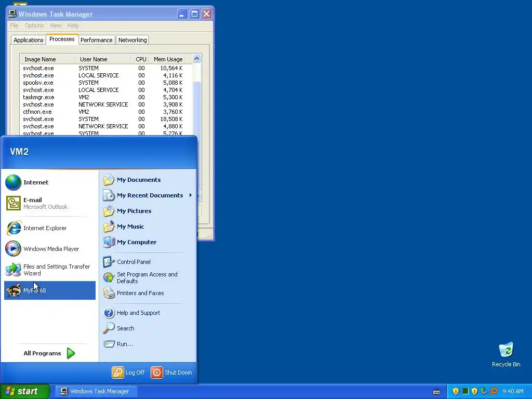Sort processes by Mem Usage column
This screenshot has height=399, width=532.
[x=168, y=59]
